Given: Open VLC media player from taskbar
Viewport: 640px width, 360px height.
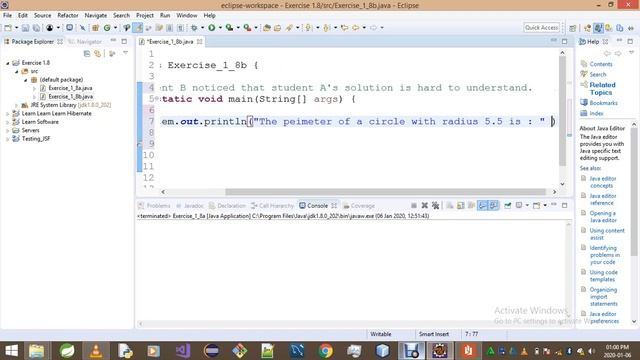Looking at the screenshot, I should pyautogui.click(x=96, y=351).
